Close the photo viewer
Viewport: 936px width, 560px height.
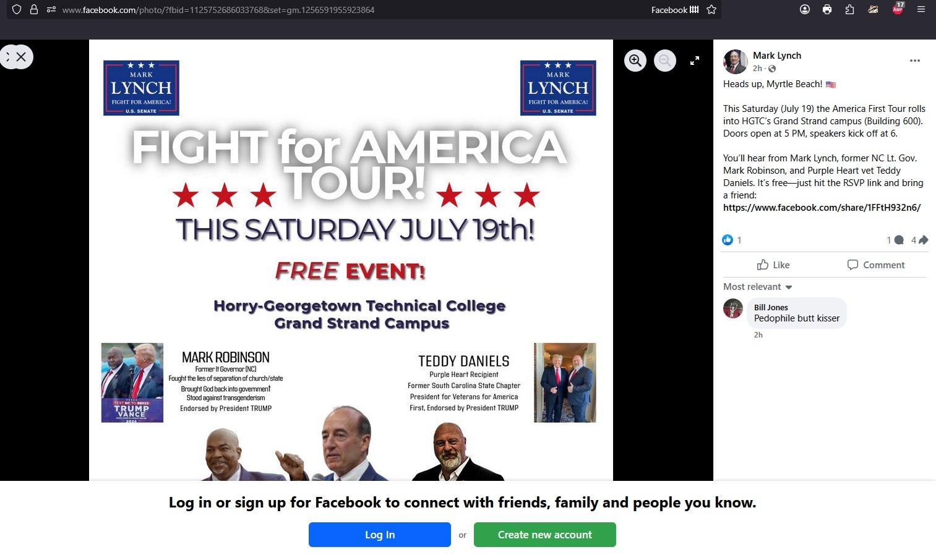tap(21, 57)
